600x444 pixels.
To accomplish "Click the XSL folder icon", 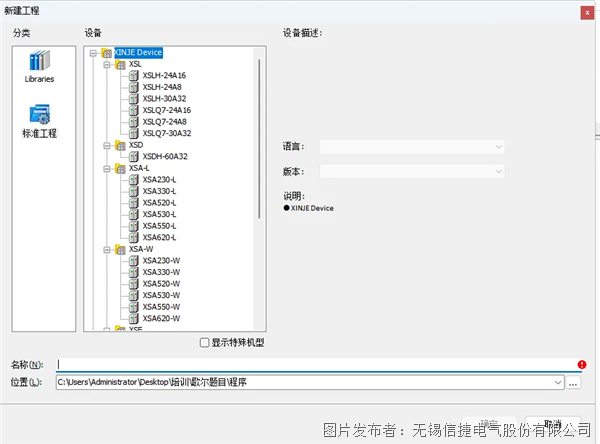I will tap(120, 64).
